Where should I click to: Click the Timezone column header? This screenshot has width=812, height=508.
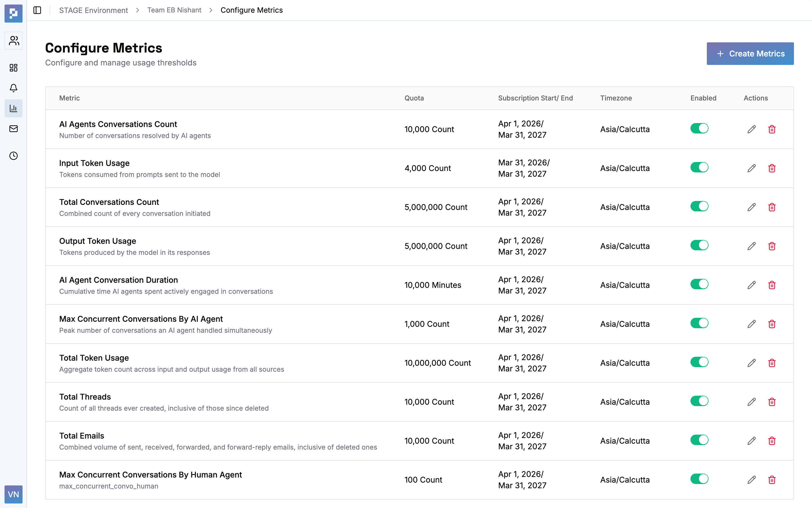pyautogui.click(x=616, y=98)
